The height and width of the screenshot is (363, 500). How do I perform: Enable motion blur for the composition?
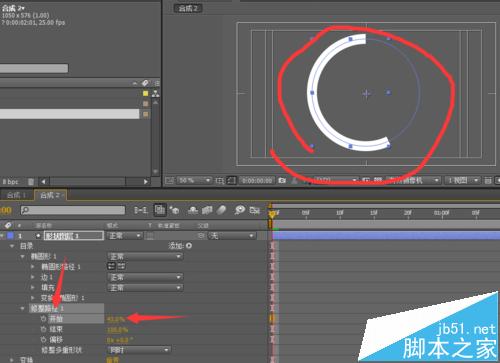(x=221, y=210)
